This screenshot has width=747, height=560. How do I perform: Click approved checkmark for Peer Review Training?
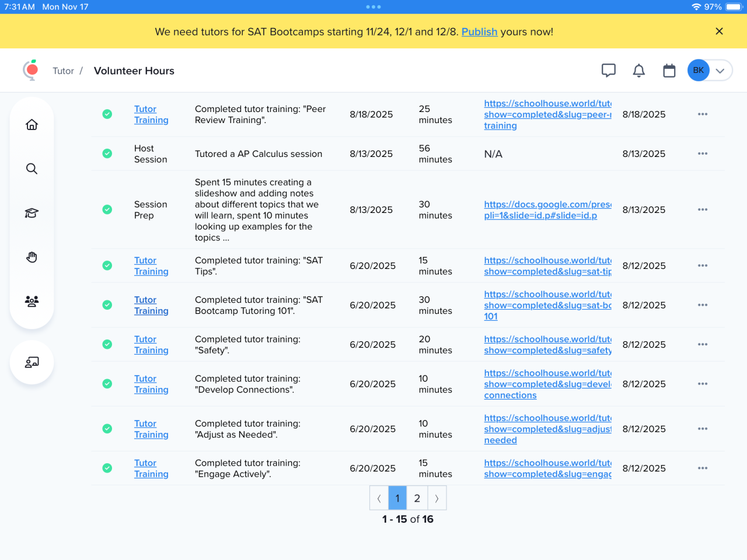[107, 114]
